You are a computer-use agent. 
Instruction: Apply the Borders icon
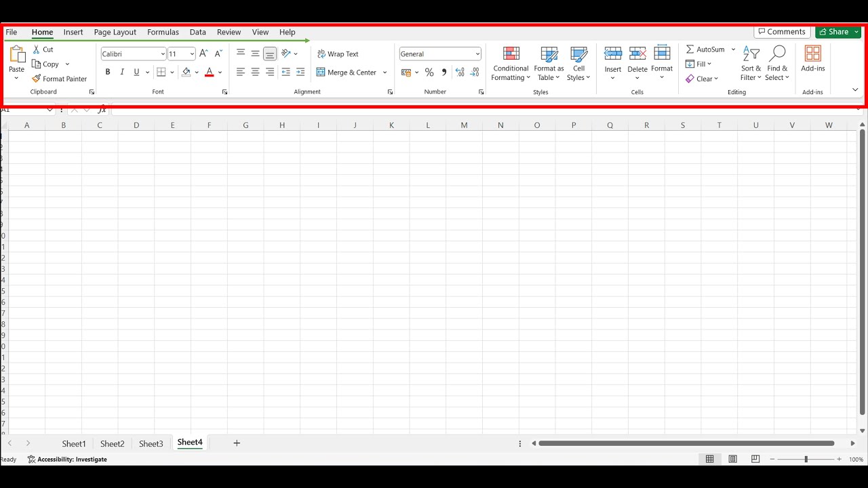[x=161, y=72]
